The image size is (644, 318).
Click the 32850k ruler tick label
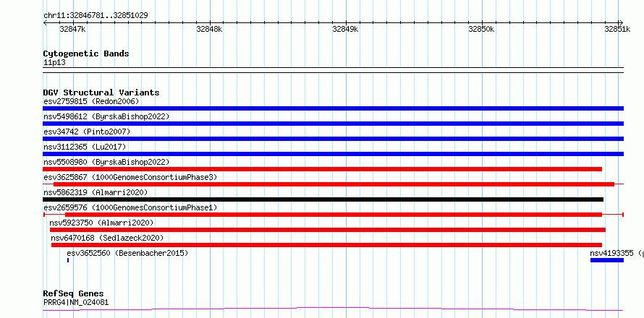point(481,29)
